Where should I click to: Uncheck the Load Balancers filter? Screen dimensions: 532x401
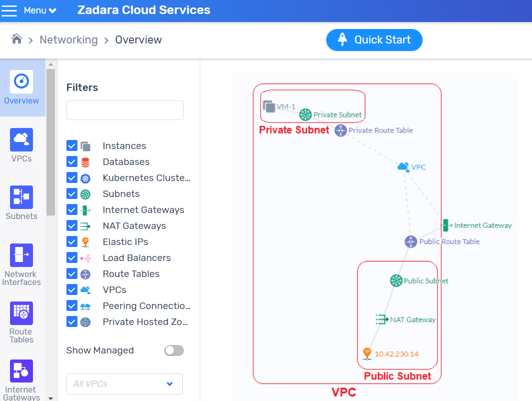(72, 257)
